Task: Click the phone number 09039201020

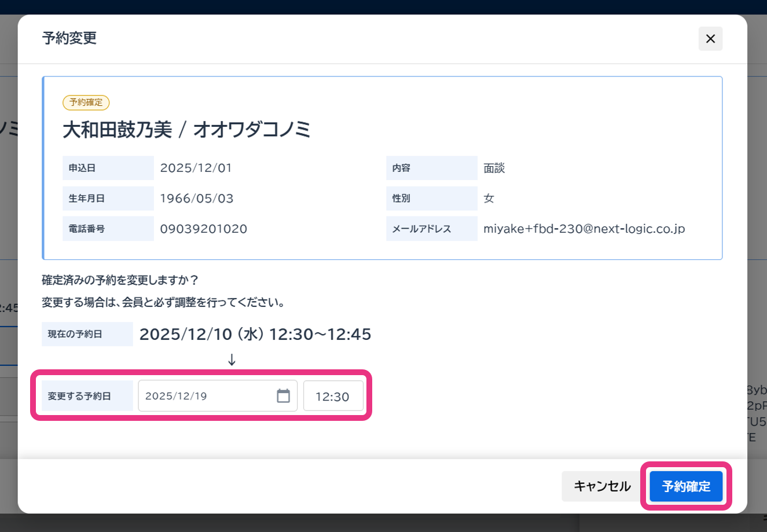Action: 204,229
